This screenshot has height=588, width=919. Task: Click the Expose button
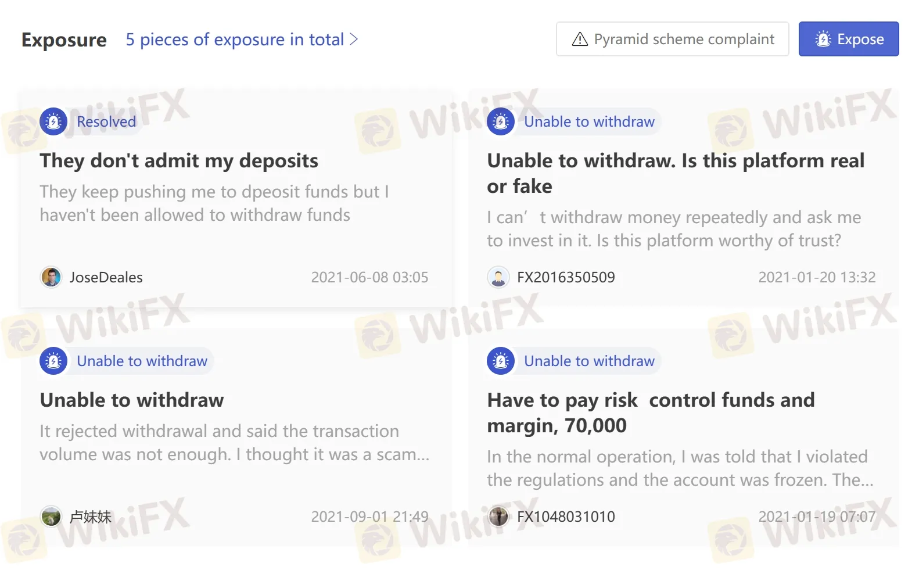(x=849, y=39)
